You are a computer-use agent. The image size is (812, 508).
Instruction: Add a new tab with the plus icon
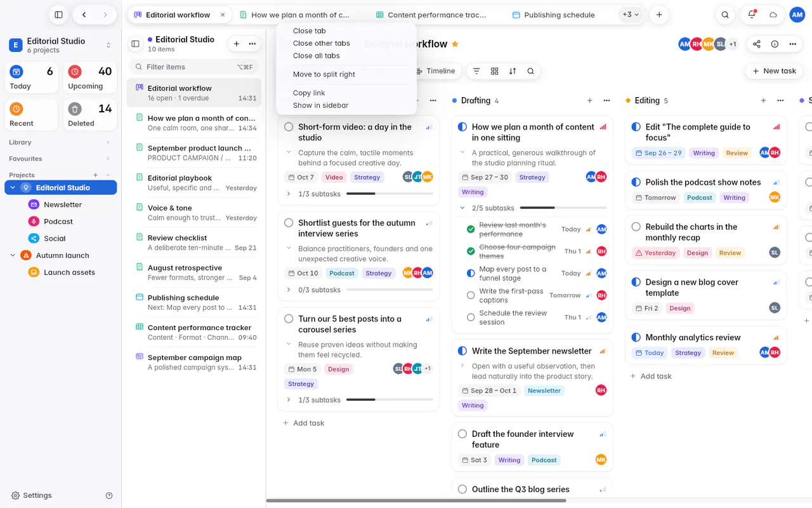[659, 15]
